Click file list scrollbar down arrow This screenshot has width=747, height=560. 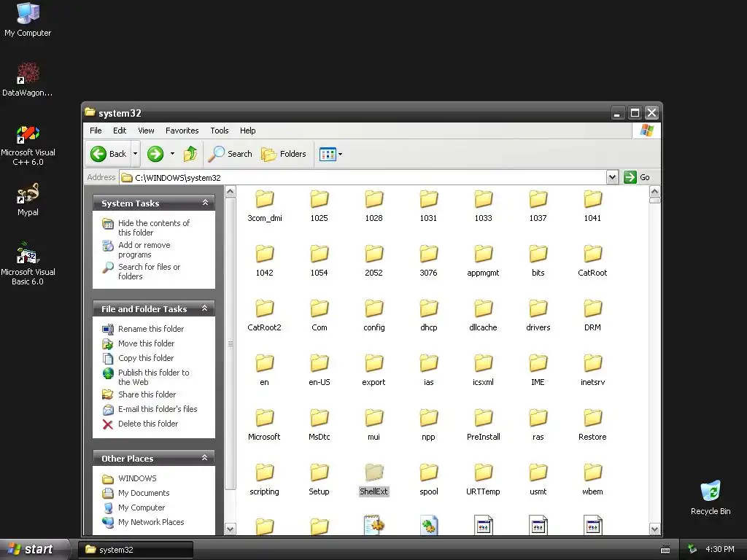click(x=654, y=529)
